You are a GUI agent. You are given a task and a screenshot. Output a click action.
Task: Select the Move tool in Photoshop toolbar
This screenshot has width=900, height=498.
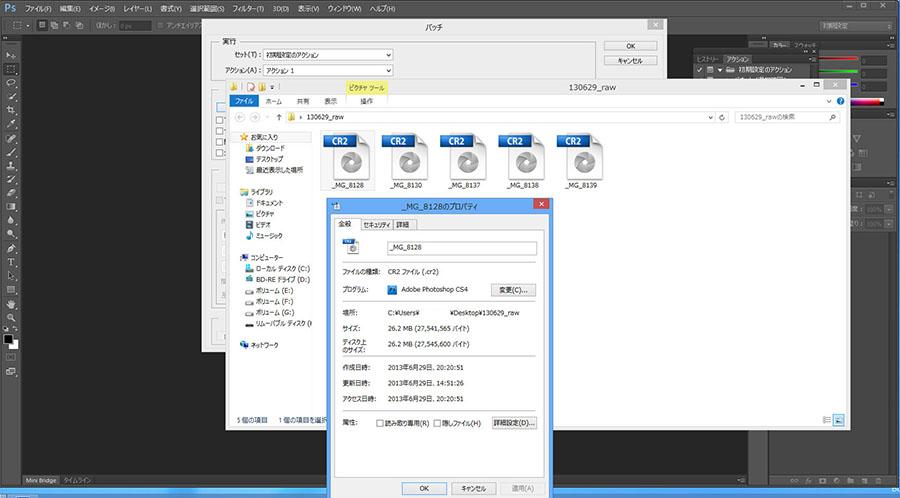pyautogui.click(x=11, y=55)
